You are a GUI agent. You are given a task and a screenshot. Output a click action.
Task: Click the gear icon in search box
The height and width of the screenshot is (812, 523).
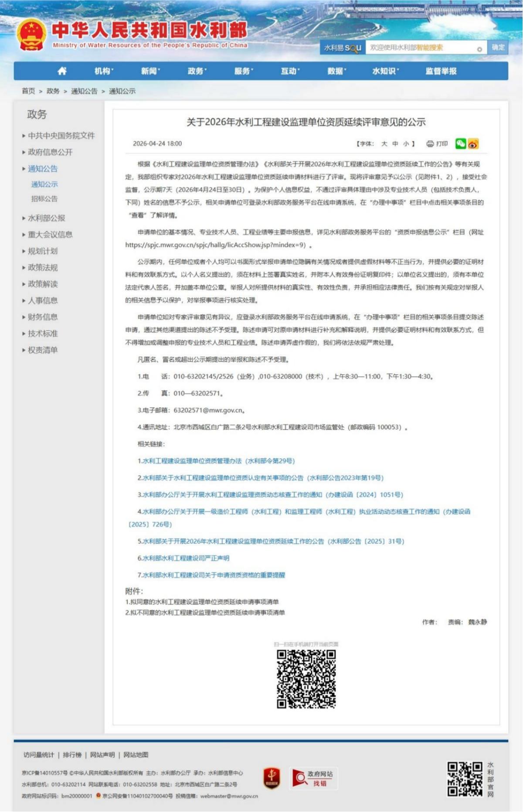479,49
